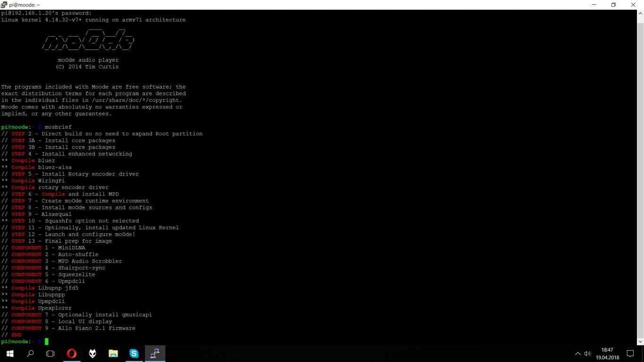Open the Action Center notifications icon
This screenshot has height=362, width=644.
(x=630, y=354)
